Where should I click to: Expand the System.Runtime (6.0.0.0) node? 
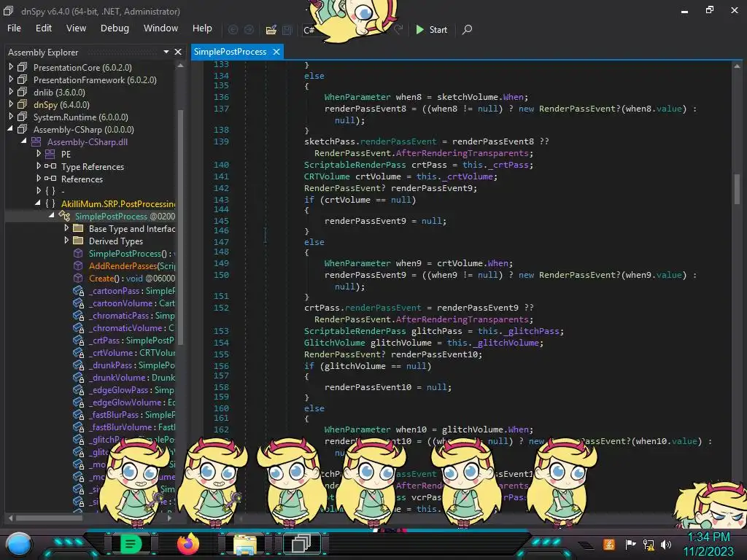11,117
